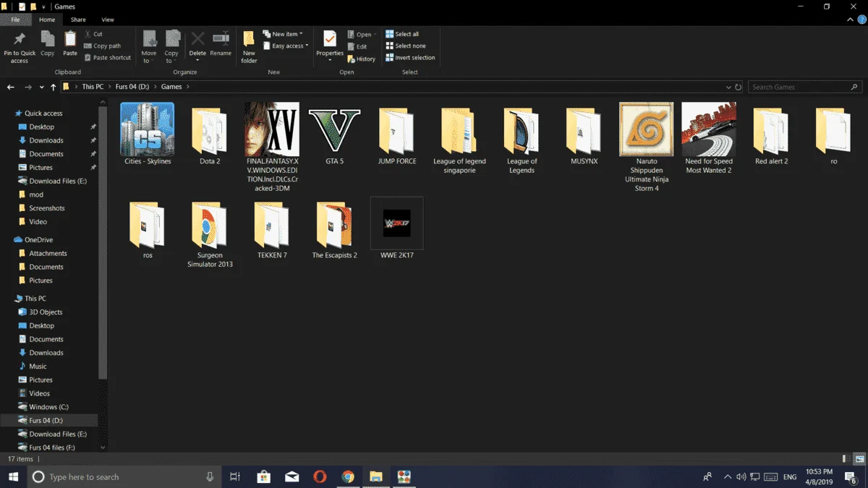Go up one folder level arrow
Viewport: 868px width, 488px height.
[x=54, y=87]
